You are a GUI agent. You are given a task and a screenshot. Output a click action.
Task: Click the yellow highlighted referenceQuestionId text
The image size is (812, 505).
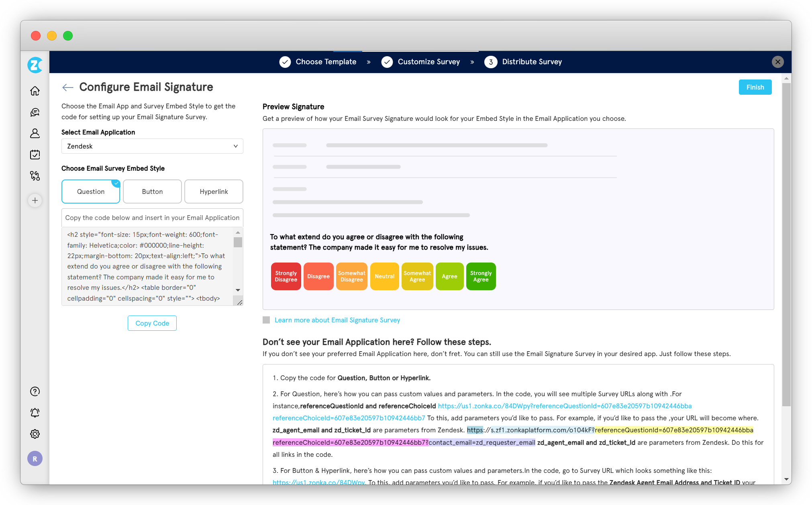point(674,430)
